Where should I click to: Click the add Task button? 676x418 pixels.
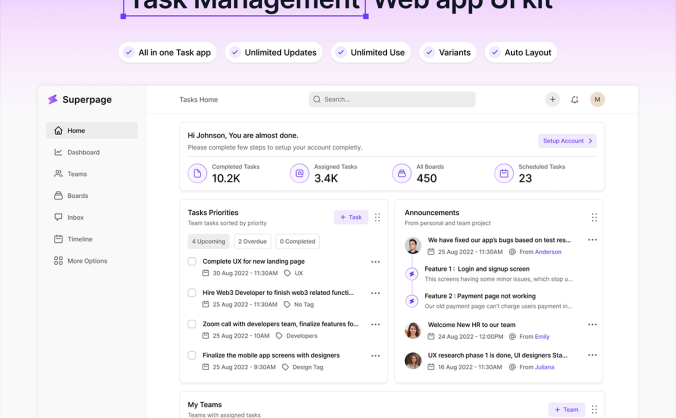pos(351,217)
